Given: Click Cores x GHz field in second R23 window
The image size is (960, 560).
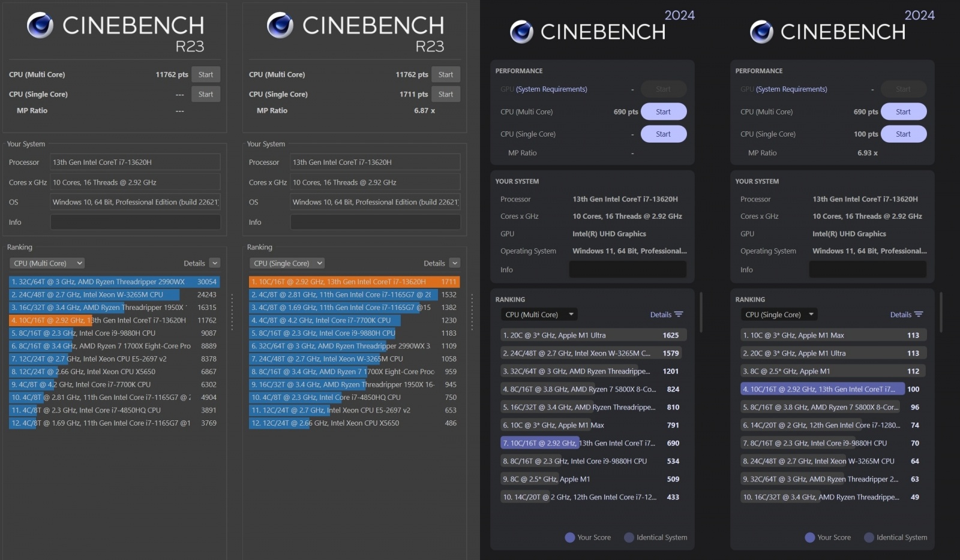Looking at the screenshot, I should coord(376,182).
